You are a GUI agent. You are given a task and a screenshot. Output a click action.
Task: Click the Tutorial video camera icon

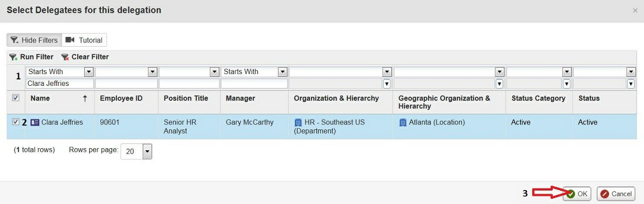pyautogui.click(x=69, y=40)
